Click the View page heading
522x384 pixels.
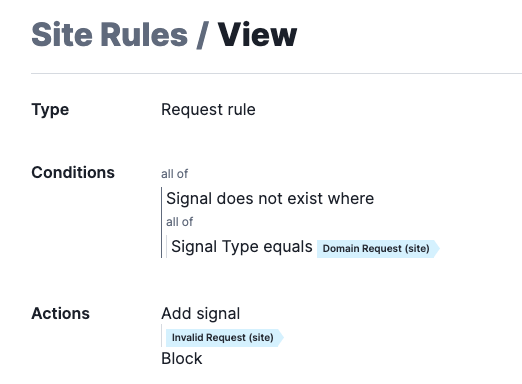257,35
